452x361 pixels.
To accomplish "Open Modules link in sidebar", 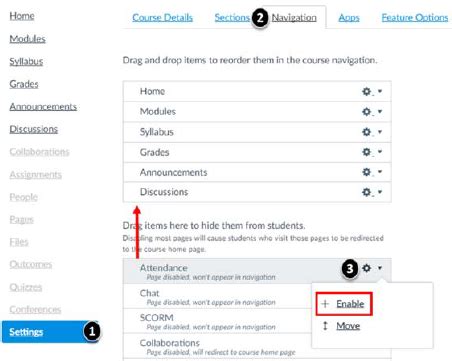I will (27, 39).
